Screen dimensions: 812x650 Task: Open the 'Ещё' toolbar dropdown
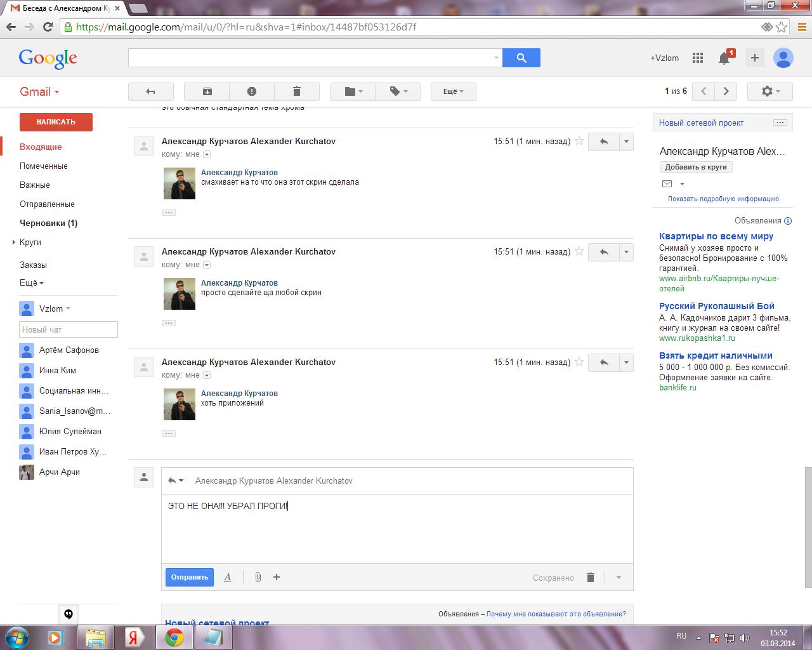click(453, 91)
